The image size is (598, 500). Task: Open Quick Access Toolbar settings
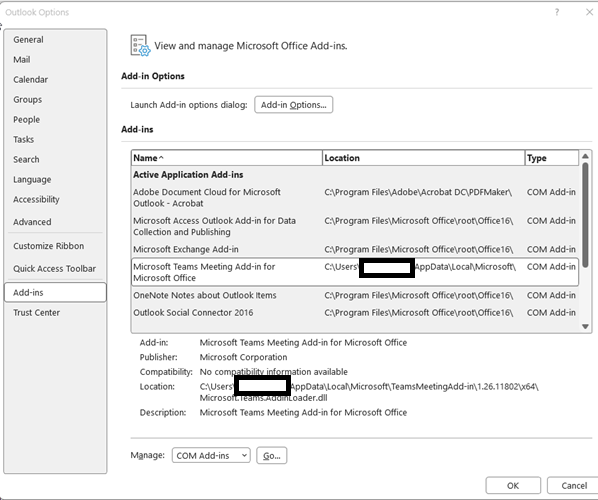55,268
